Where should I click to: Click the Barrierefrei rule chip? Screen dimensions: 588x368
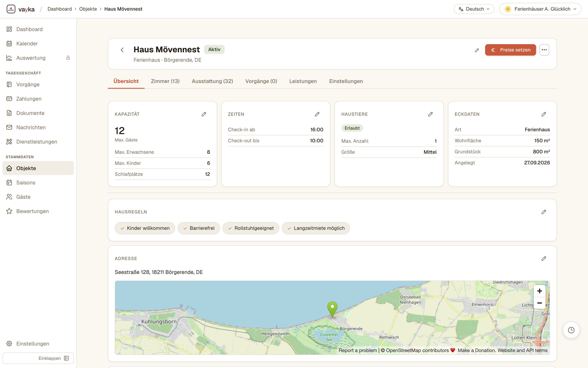coord(199,228)
